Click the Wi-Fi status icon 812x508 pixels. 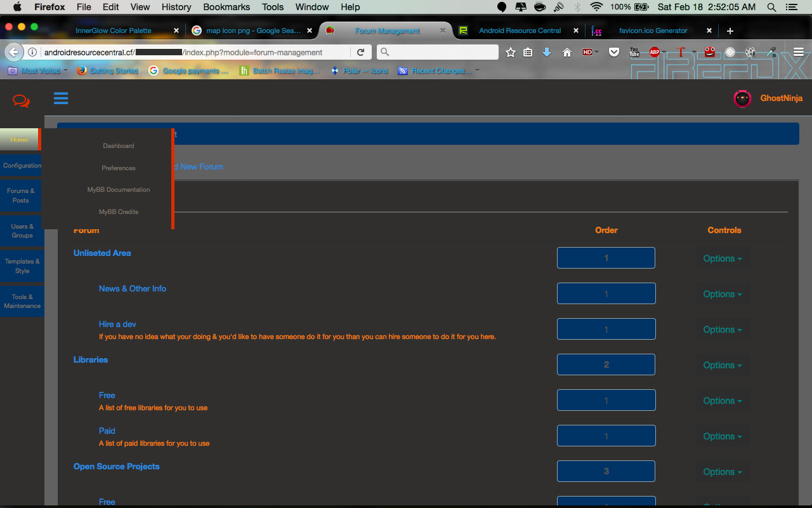596,7
